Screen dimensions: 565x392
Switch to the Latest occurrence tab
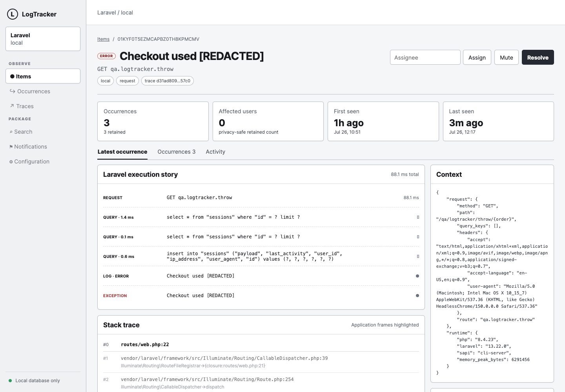coord(122,152)
